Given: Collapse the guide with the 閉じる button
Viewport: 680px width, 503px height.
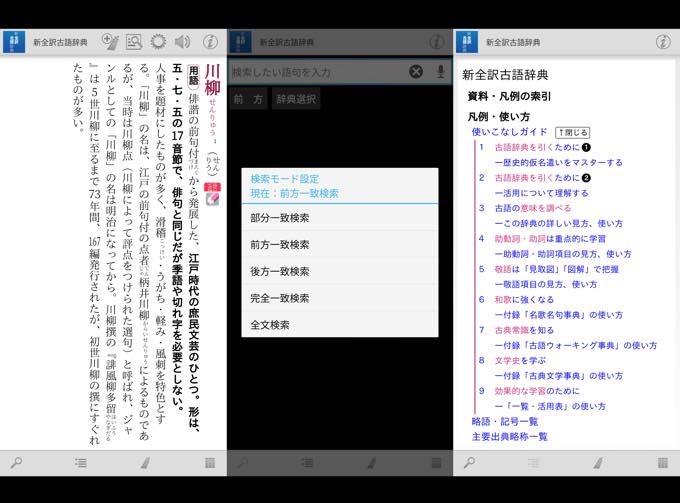Looking at the screenshot, I should coord(573,132).
